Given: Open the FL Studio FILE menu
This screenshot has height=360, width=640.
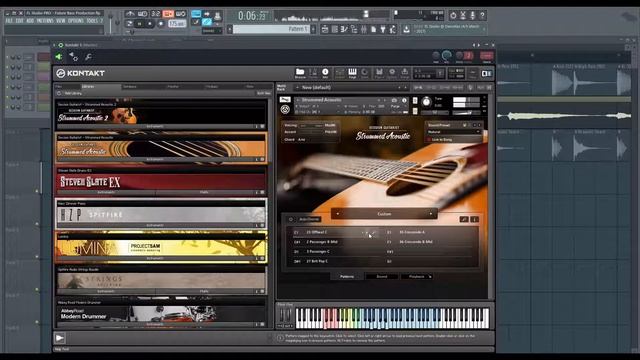Looking at the screenshot, I should pyautogui.click(x=9, y=20).
